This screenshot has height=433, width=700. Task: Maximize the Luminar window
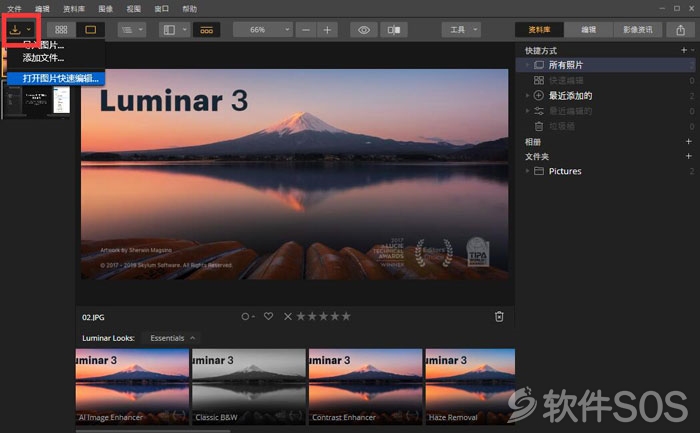[x=677, y=8]
